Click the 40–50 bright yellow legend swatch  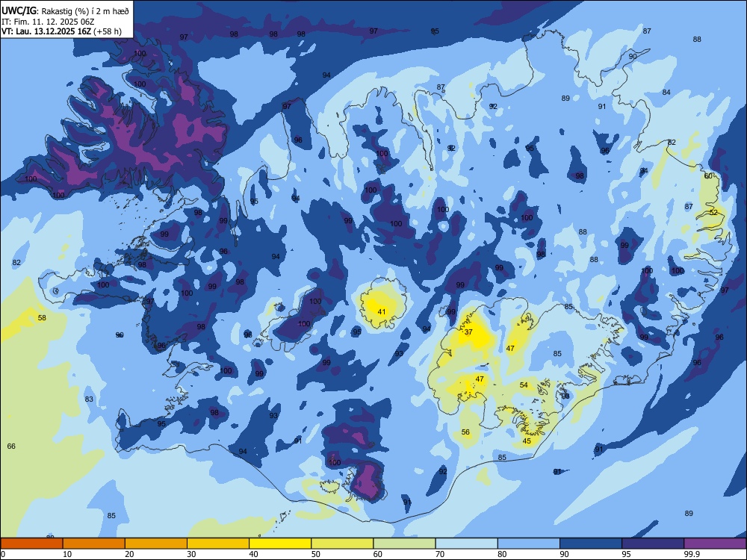pyautogui.click(x=280, y=544)
